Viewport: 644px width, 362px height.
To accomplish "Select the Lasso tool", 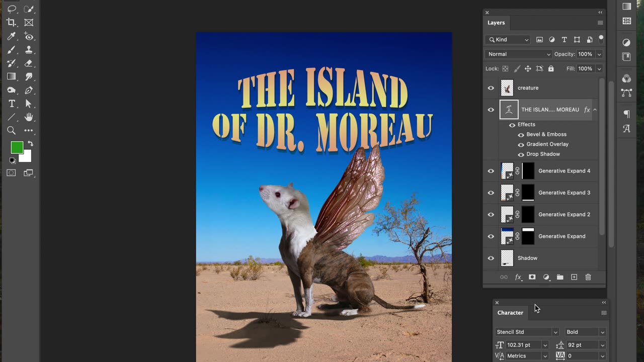I will coord(12,9).
